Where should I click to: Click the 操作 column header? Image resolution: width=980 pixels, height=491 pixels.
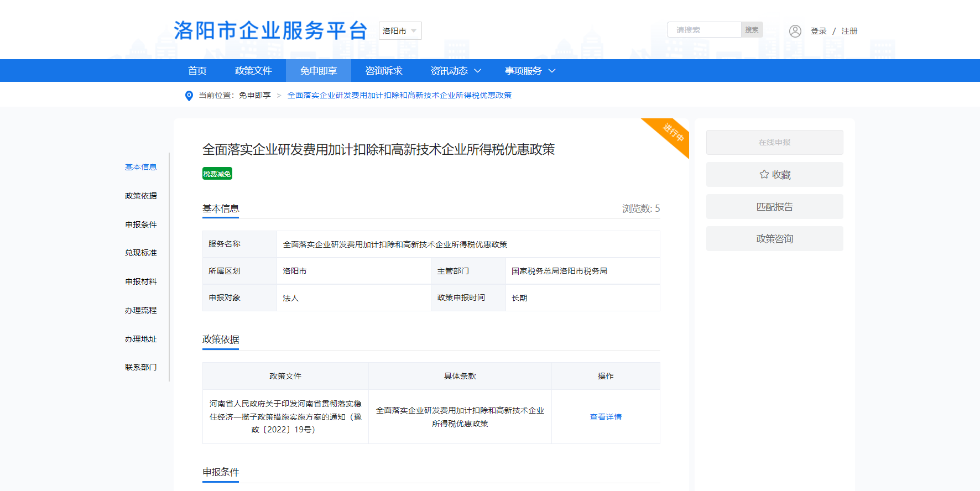pos(606,376)
